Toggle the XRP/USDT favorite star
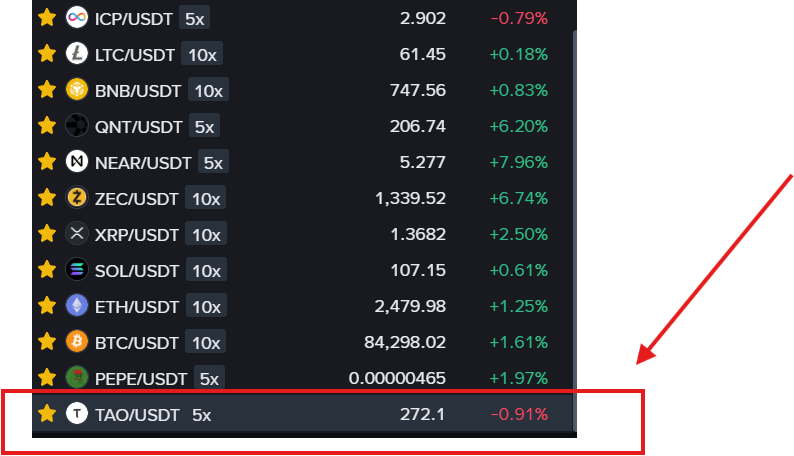The image size is (794, 456). click(x=47, y=234)
